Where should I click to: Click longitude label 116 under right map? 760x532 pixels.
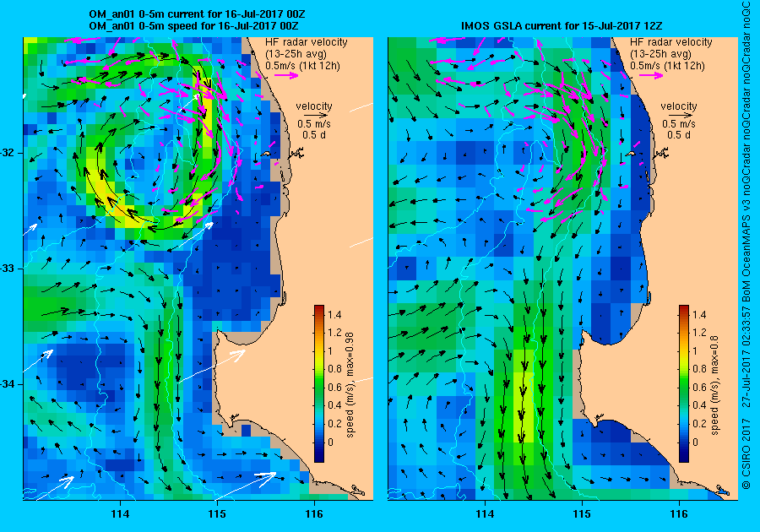(679, 513)
